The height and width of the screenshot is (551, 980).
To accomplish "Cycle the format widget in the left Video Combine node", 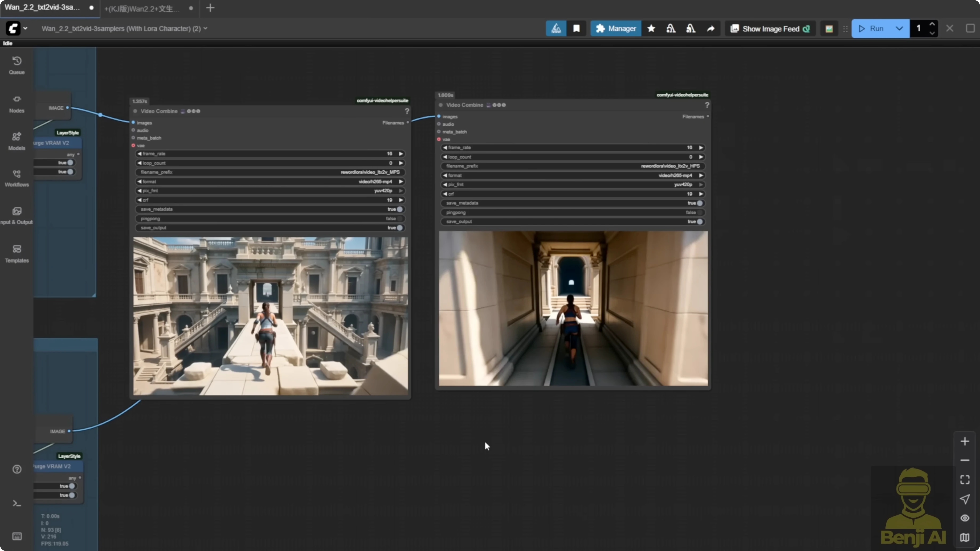I will tap(401, 181).
